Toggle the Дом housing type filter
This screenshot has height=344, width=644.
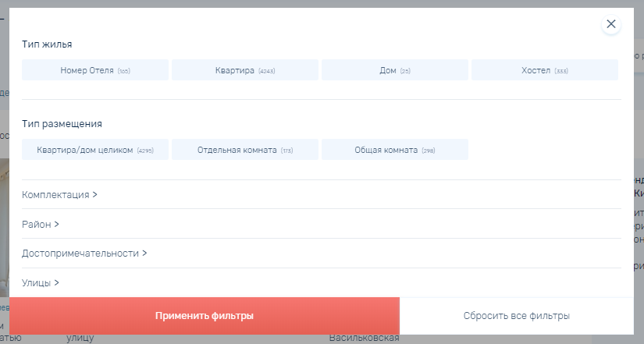point(395,70)
